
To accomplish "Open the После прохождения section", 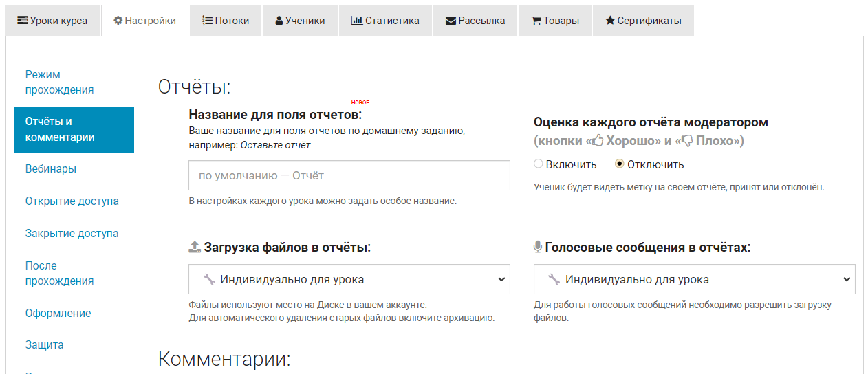I will (x=59, y=273).
